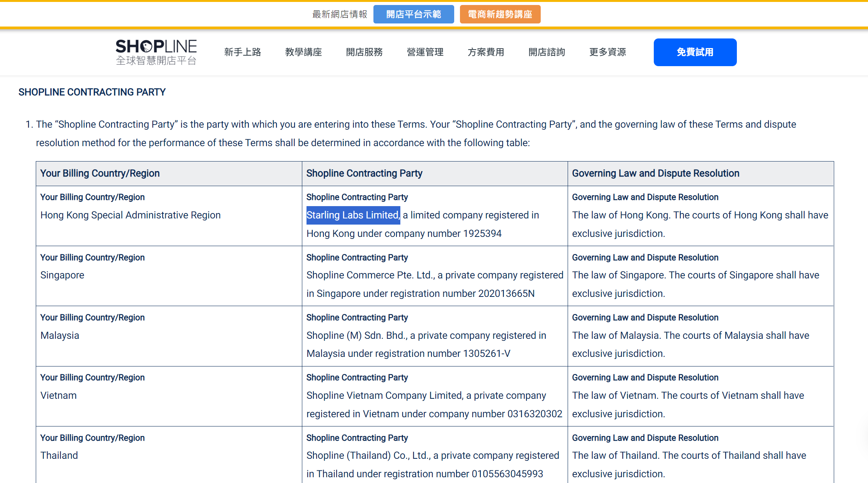Viewport: 868px width, 483px height.
Task: Open the 開店諮詢 navigation item
Action: (x=546, y=52)
